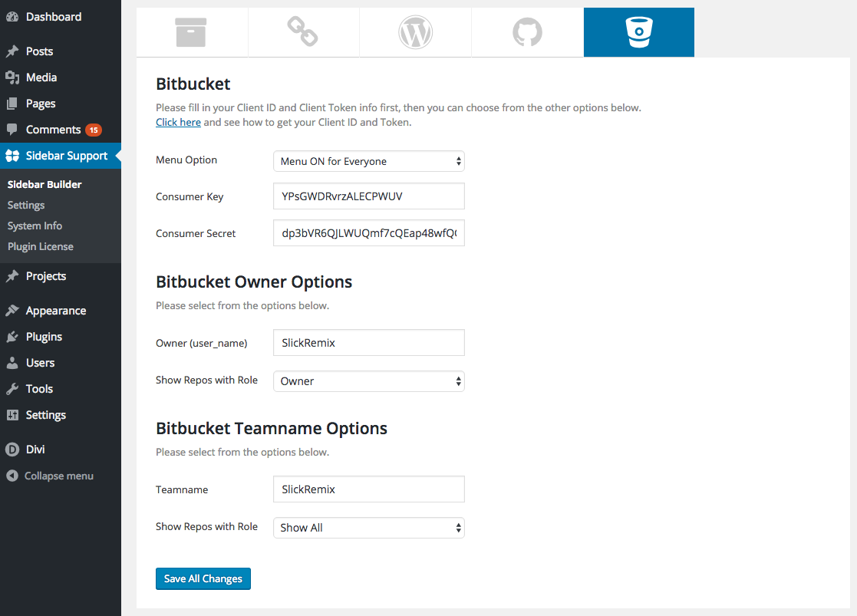This screenshot has width=857, height=616.
Task: Focus the Consumer Key field
Action: coord(369,196)
